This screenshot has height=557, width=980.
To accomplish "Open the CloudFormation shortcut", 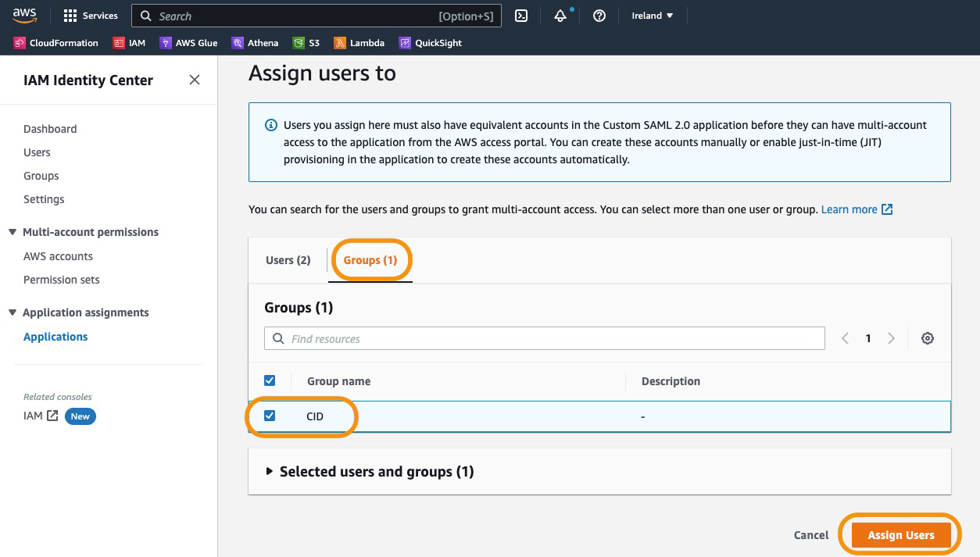I will coord(56,43).
